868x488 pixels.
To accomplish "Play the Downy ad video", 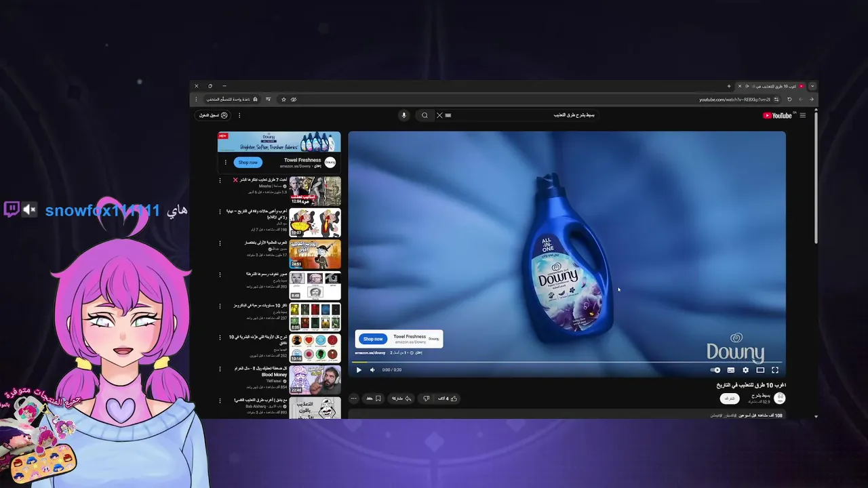I will [359, 370].
